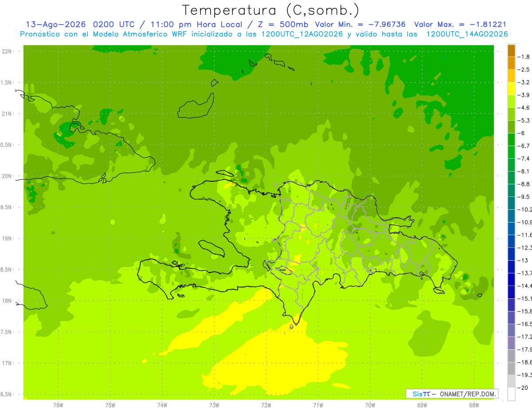Click the '-3.9' colorbar value label
Screen dimensions: 532x411
(x=524, y=95)
